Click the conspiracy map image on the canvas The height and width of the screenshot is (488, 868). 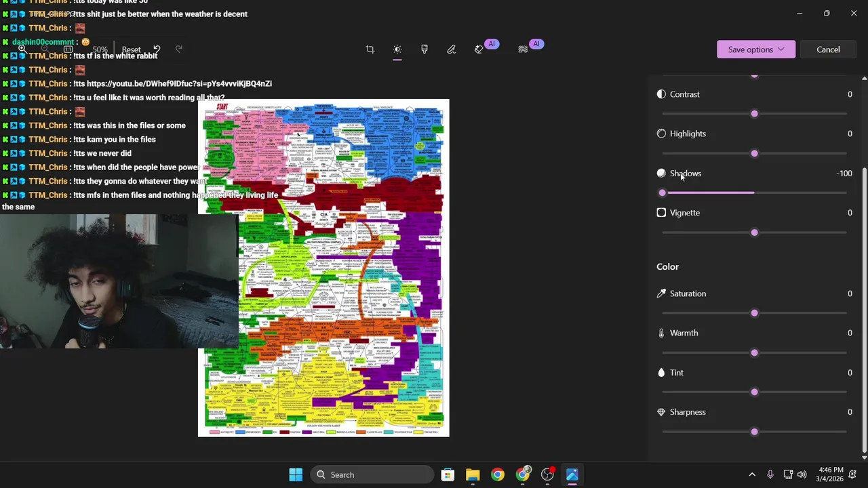point(323,268)
